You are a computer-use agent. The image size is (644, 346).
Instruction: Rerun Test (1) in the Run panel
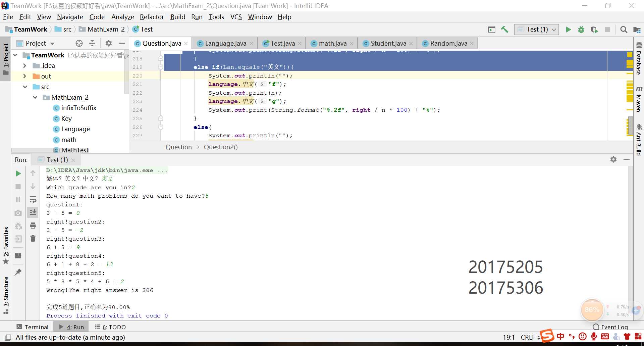click(x=18, y=174)
